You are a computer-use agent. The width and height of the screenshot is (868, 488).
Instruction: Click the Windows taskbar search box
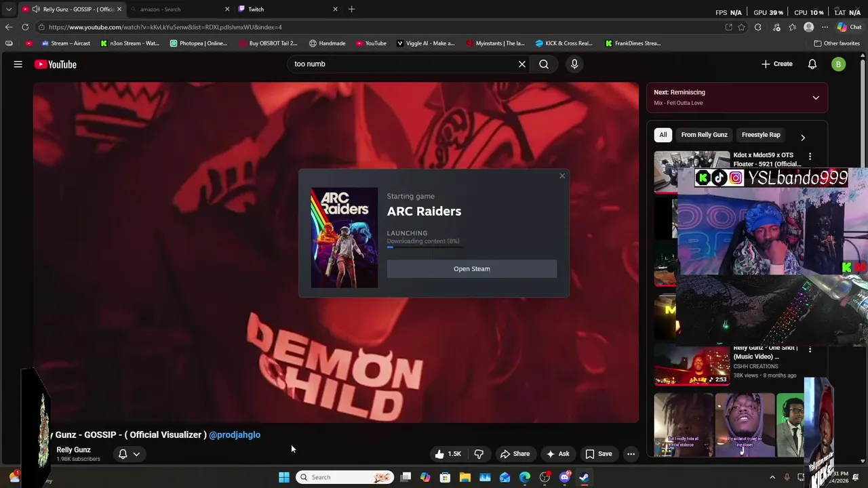(346, 477)
